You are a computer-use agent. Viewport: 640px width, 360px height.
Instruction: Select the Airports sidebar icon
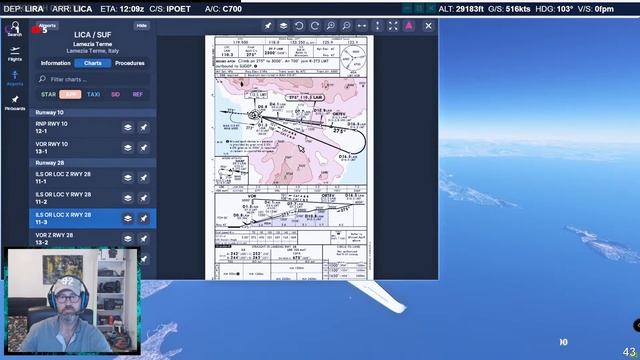15,78
